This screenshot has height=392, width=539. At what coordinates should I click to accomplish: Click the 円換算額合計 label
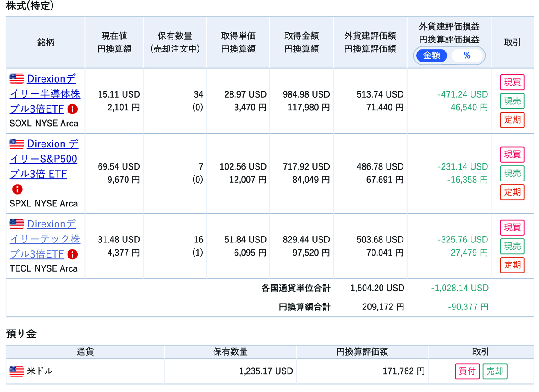coord(304,307)
